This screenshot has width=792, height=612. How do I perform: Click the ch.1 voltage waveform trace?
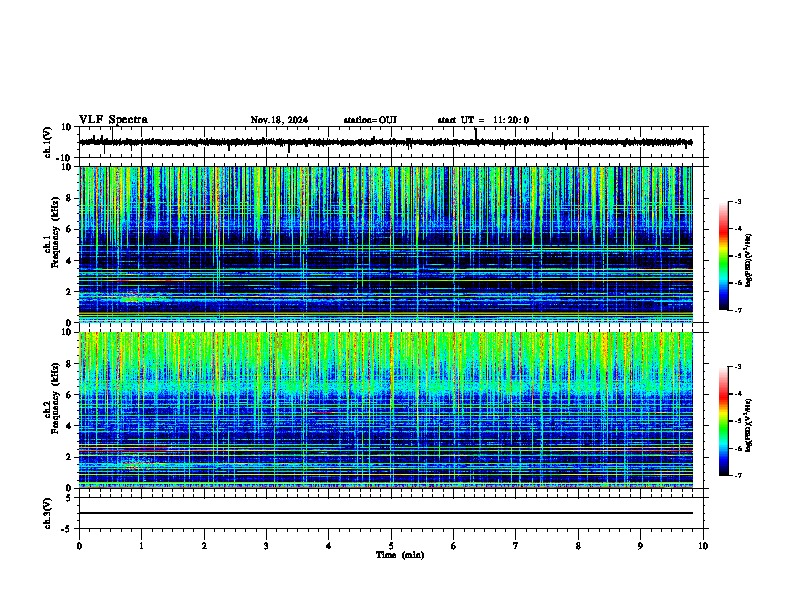coord(385,142)
